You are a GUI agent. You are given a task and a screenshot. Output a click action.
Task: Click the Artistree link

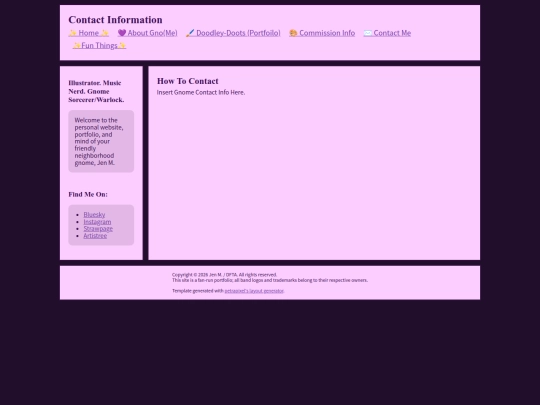95,236
